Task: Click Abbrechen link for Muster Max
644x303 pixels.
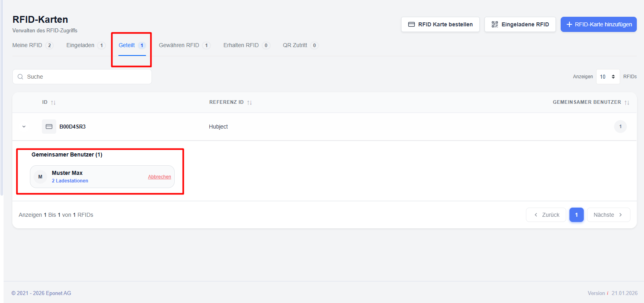Action: pos(160,177)
